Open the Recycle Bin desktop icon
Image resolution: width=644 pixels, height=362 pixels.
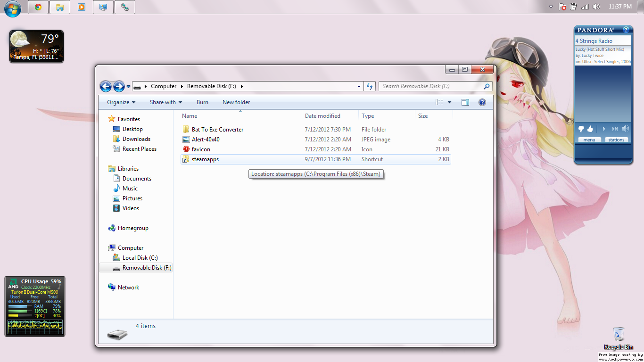tap(619, 338)
